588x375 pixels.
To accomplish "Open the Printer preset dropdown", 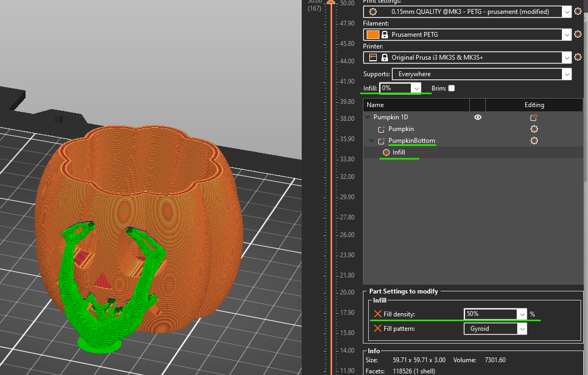I will (567, 57).
